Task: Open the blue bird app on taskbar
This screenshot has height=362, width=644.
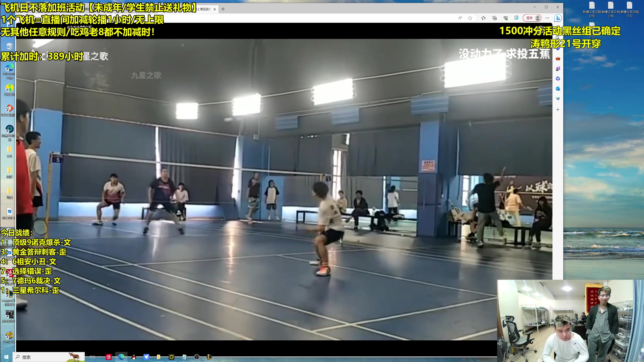Action: click(146, 357)
